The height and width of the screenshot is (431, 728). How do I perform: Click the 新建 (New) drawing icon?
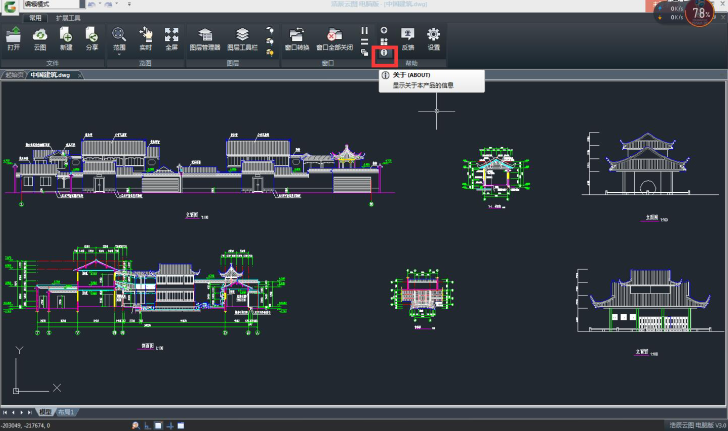(66, 39)
